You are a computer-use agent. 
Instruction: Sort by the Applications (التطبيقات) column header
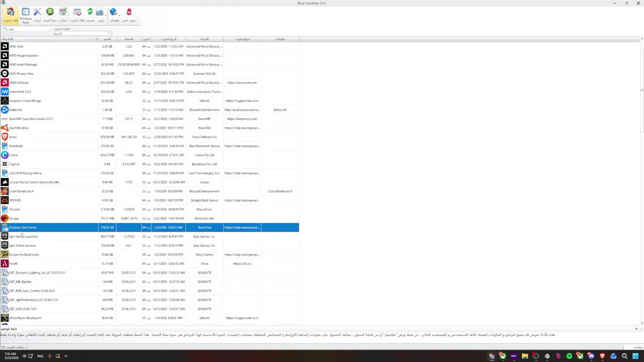tap(49, 39)
